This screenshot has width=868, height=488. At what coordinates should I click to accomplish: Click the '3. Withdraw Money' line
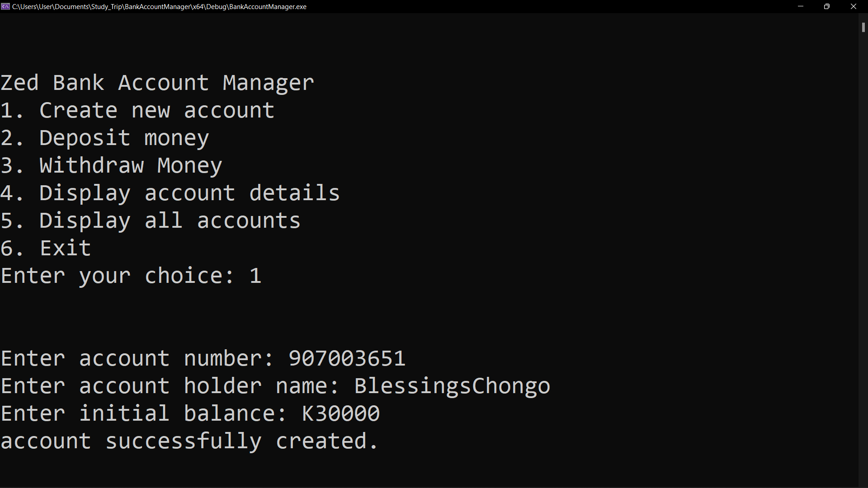(111, 166)
